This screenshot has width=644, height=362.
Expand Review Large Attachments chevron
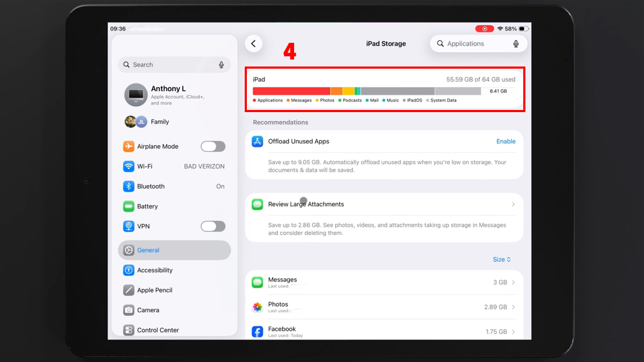(x=514, y=204)
